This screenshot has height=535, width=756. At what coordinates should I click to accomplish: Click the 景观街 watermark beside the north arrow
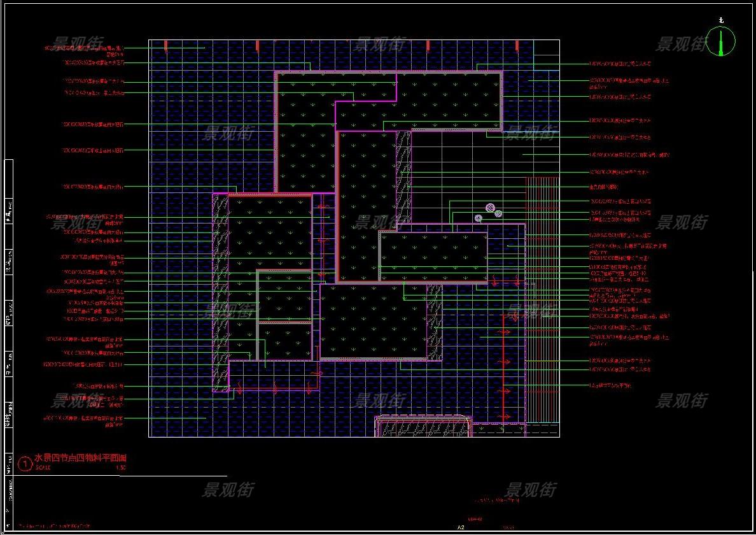pyautogui.click(x=682, y=44)
